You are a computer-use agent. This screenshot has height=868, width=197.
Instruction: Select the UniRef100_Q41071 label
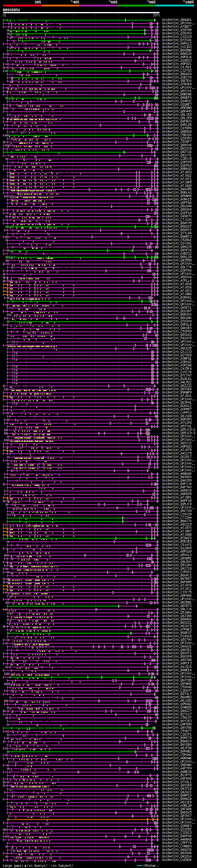pos(177,155)
